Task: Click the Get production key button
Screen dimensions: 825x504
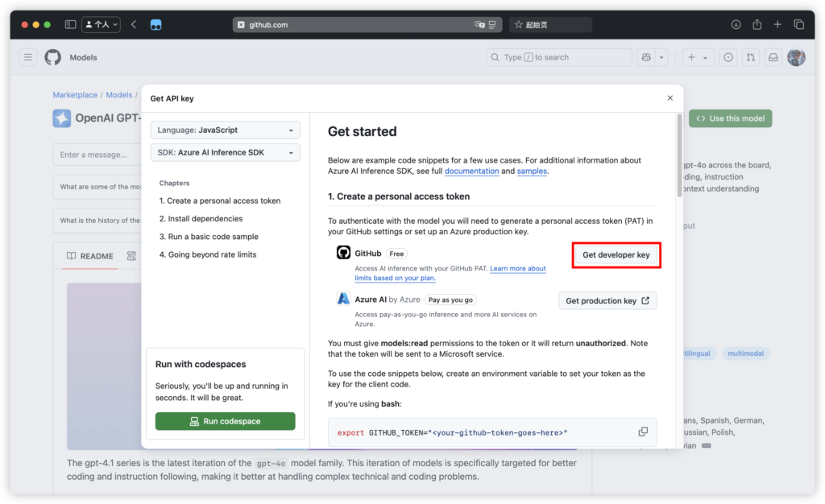Action: point(607,300)
